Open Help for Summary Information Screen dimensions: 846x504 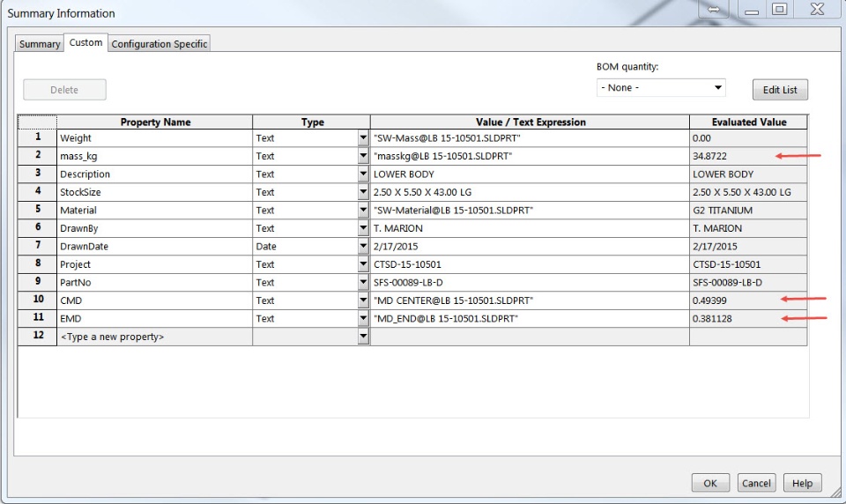click(802, 483)
